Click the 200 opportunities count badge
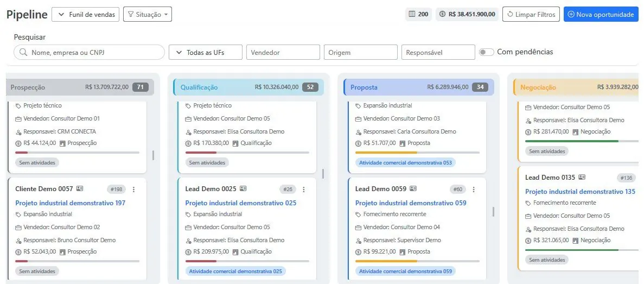The image size is (644, 284). point(418,14)
